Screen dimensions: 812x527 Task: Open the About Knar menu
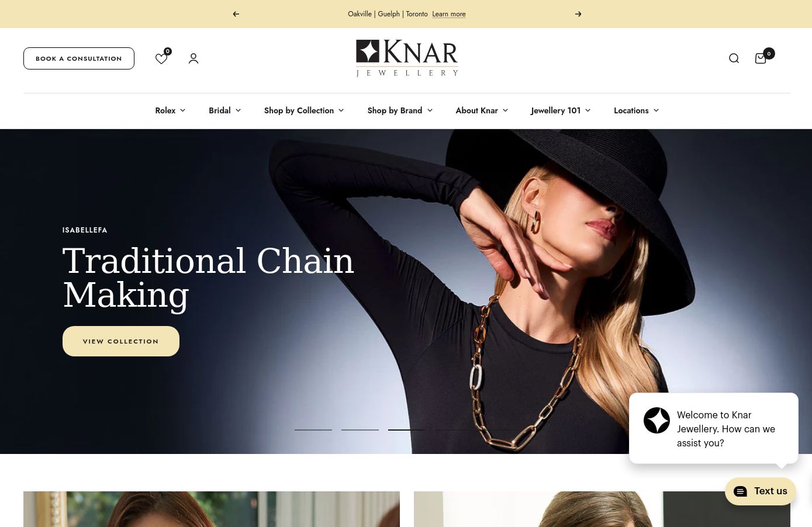coord(482,110)
